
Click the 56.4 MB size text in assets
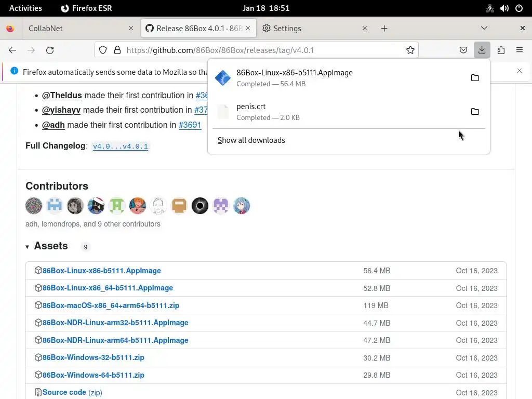click(x=377, y=271)
